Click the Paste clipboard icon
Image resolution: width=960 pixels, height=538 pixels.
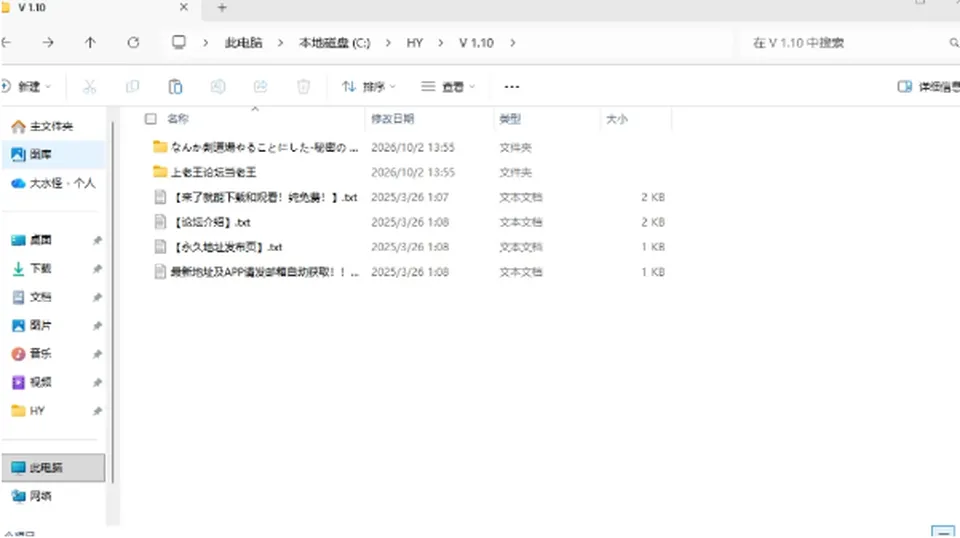click(175, 87)
